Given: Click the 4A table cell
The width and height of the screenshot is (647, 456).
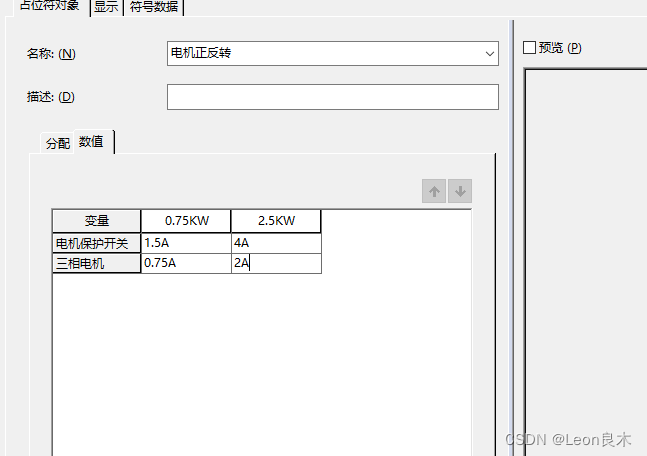Looking at the screenshot, I should [276, 244].
